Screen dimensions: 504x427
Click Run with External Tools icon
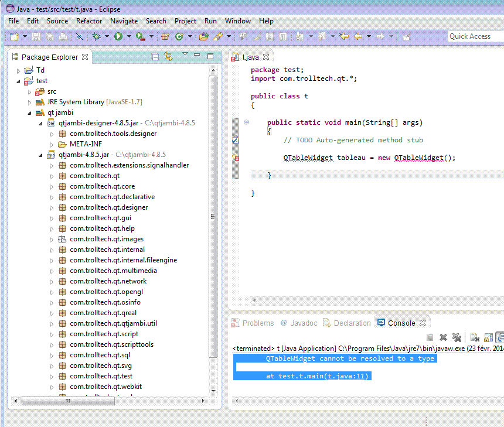(x=140, y=37)
